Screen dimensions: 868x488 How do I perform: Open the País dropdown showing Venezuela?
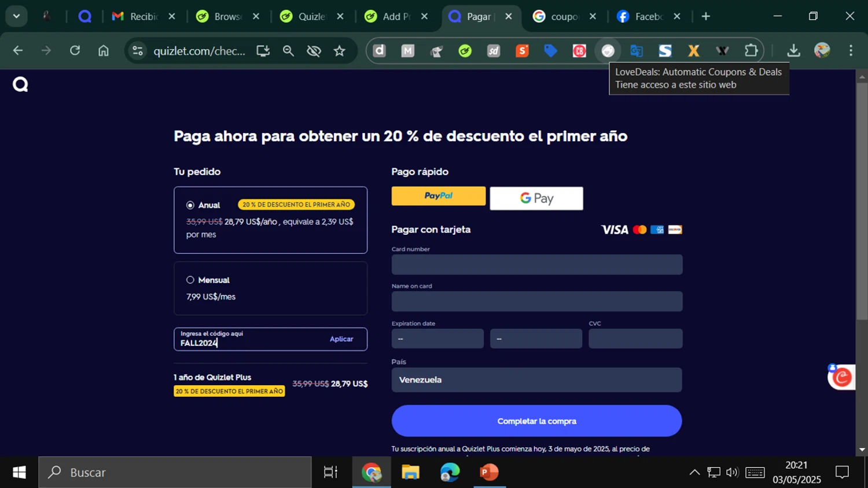click(536, 380)
